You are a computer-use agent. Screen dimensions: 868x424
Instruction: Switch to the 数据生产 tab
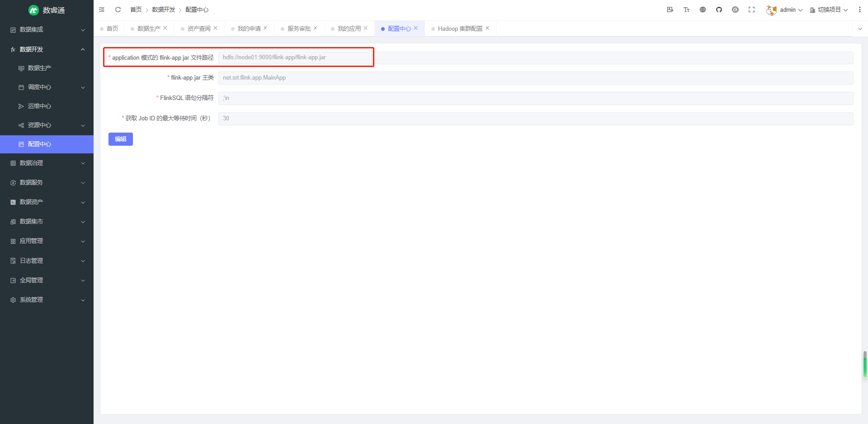(149, 29)
